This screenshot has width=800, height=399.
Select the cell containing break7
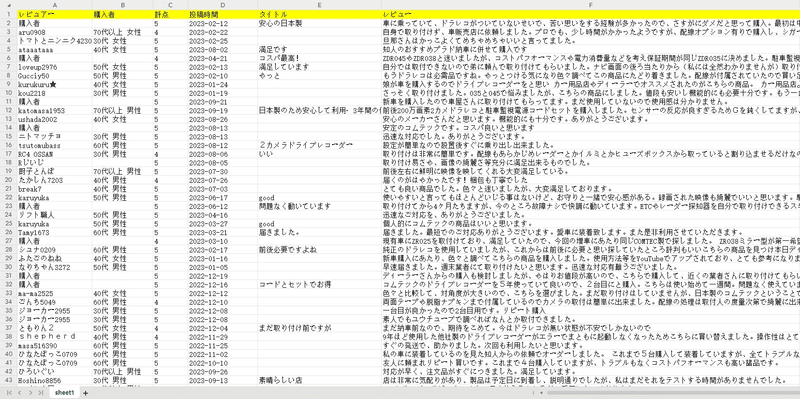(54, 189)
